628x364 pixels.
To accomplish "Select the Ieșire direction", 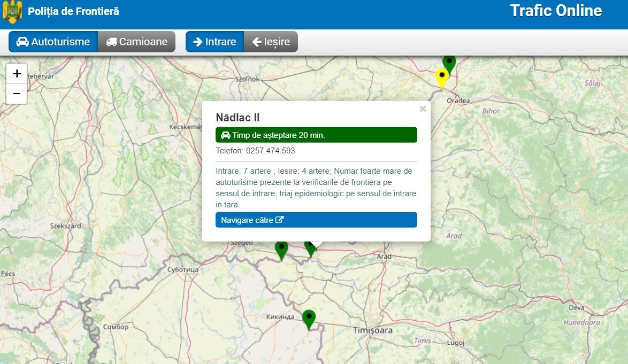I will pyautogui.click(x=271, y=42).
